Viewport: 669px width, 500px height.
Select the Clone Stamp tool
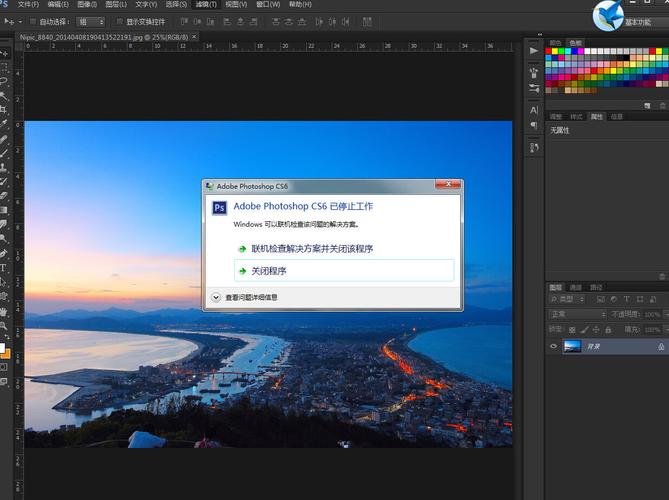pos(3,167)
